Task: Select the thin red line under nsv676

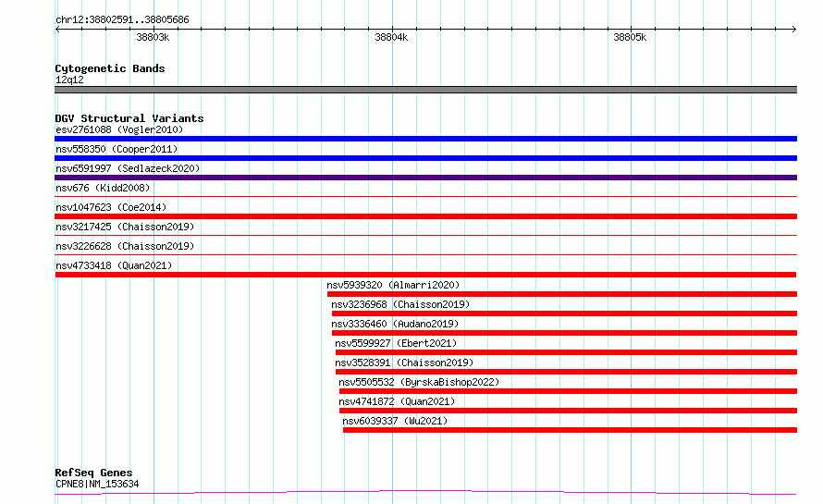Action: coord(425,197)
